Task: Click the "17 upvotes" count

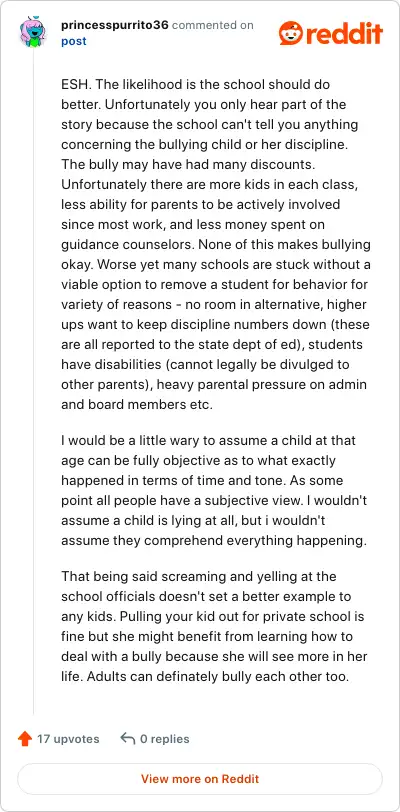Action: click(68, 738)
